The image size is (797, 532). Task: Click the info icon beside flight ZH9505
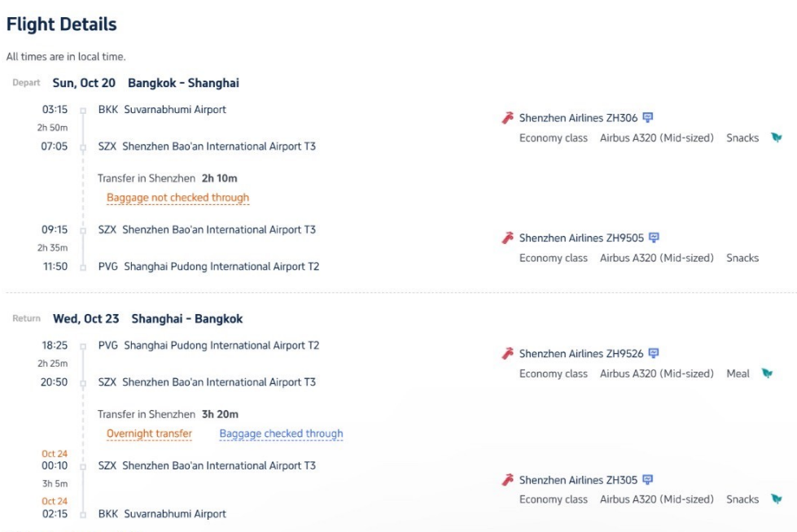[x=655, y=238]
